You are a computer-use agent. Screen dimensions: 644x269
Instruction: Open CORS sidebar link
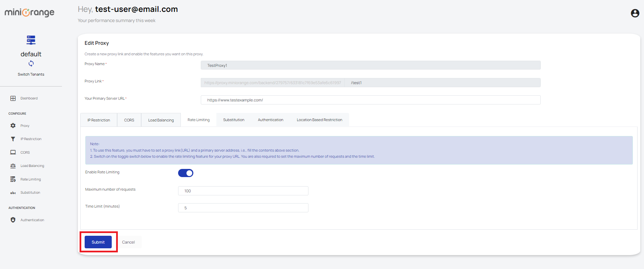[25, 153]
